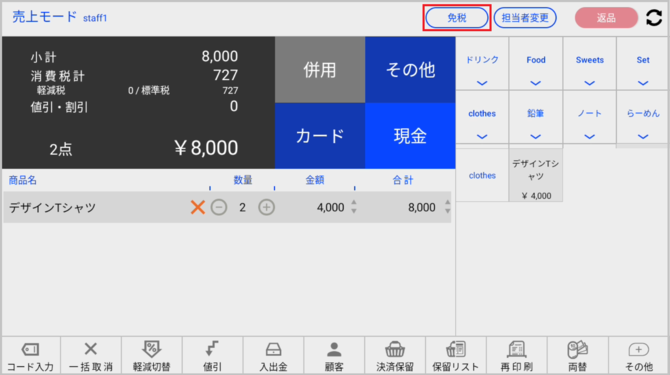Click the 合計 column header

pyautogui.click(x=403, y=180)
